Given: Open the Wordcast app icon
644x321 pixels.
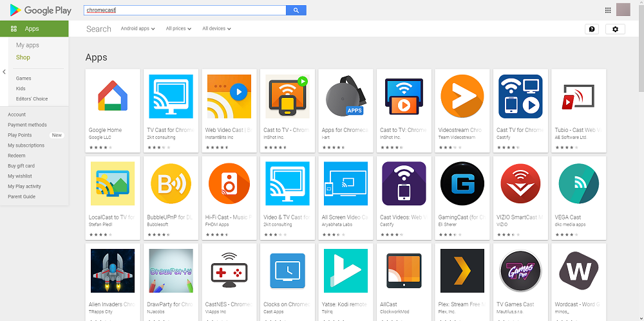Looking at the screenshot, I should (579, 271).
